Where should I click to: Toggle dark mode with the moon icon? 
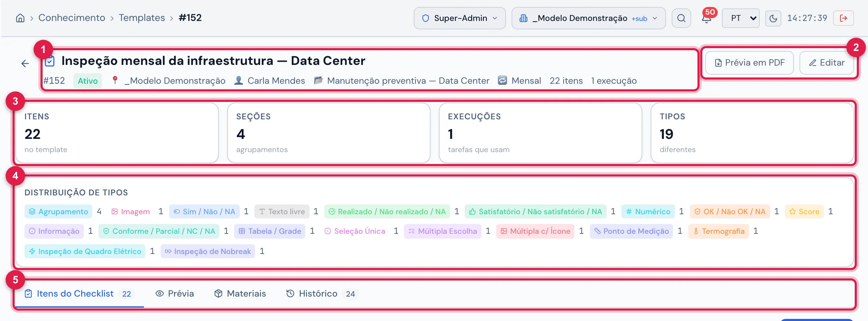click(773, 18)
